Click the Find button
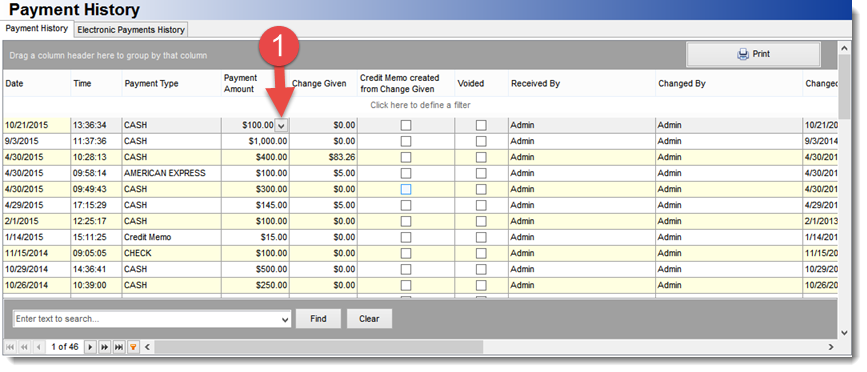The image size is (867, 372). [x=318, y=319]
